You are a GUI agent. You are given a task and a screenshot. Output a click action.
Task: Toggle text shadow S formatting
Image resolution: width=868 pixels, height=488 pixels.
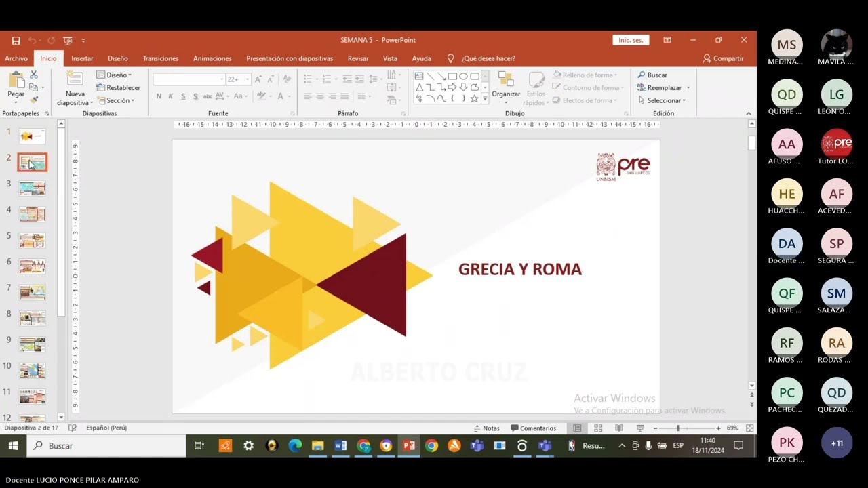[196, 96]
